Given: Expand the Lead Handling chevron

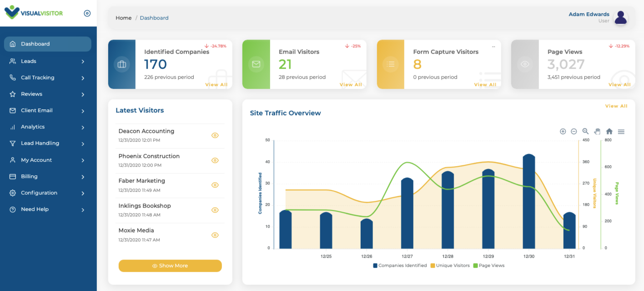Looking at the screenshot, I should coord(83,144).
